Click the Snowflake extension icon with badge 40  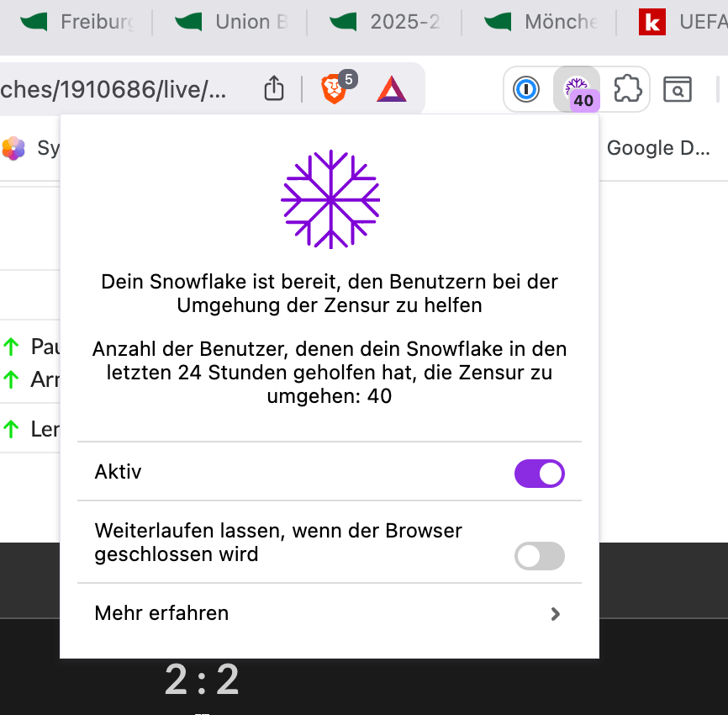(577, 88)
